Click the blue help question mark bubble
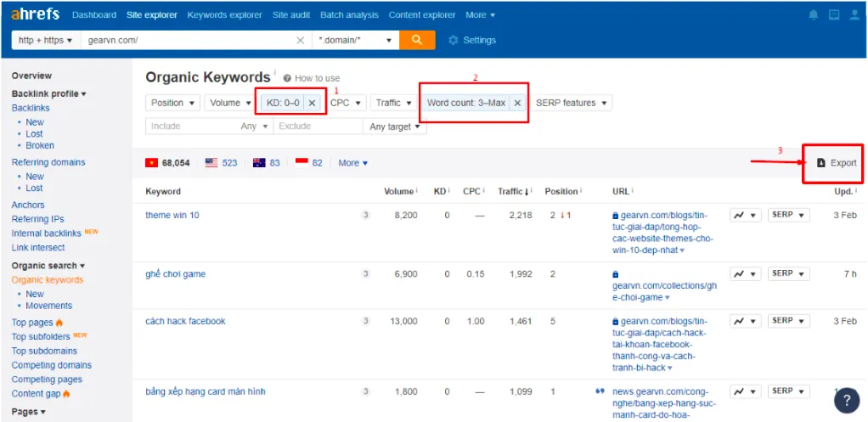This screenshot has height=422, width=868. pos(846,399)
